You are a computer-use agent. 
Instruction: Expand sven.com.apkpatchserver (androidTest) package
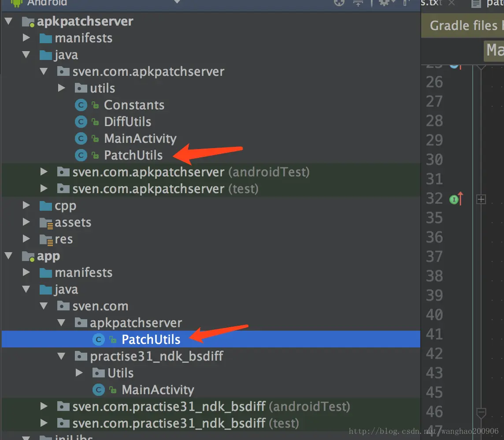coord(44,172)
